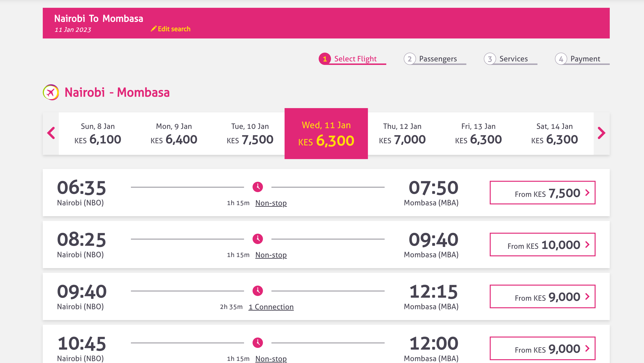Viewport: 644px width, 363px height.
Task: Show earlier dates with the left arrow
Action: [51, 133]
